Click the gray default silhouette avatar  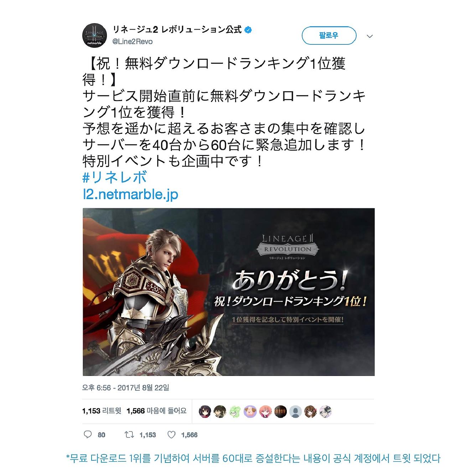pyautogui.click(x=295, y=411)
